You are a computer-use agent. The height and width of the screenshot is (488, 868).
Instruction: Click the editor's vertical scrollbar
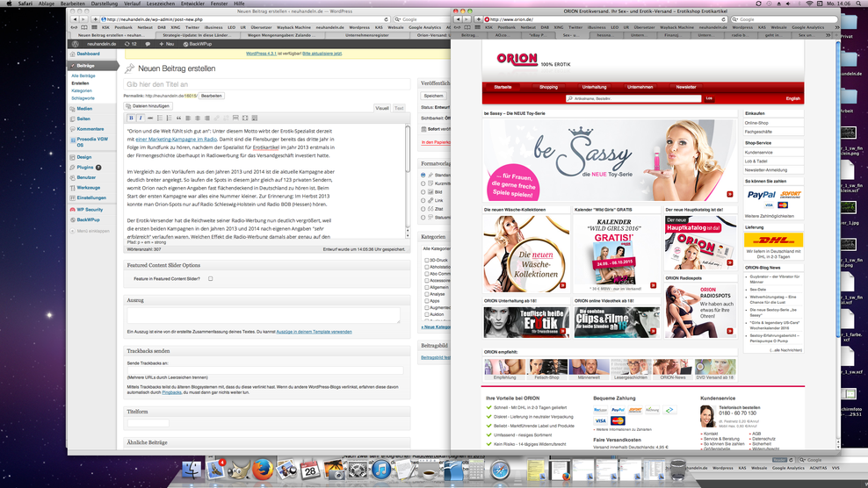(x=408, y=181)
